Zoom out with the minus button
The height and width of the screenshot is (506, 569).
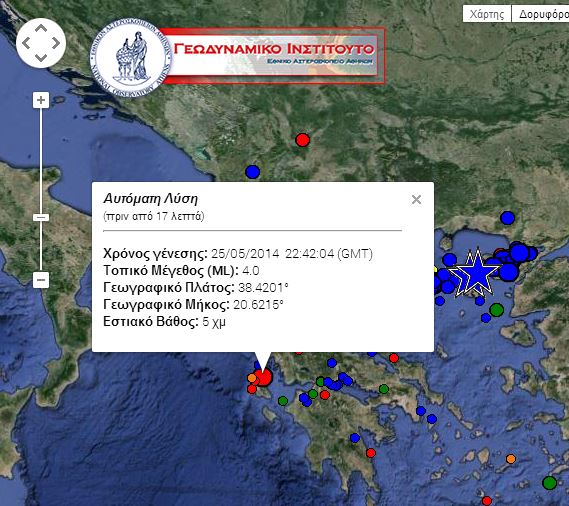pos(41,280)
